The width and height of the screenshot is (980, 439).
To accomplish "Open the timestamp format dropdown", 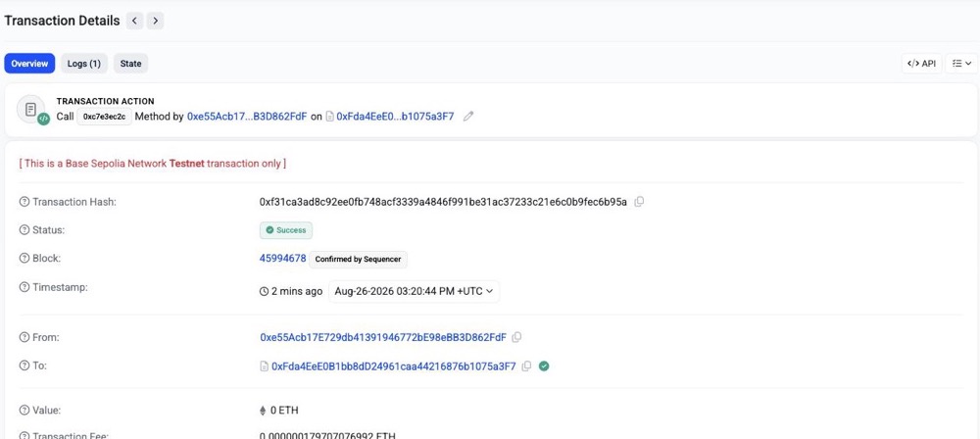I will [x=414, y=291].
